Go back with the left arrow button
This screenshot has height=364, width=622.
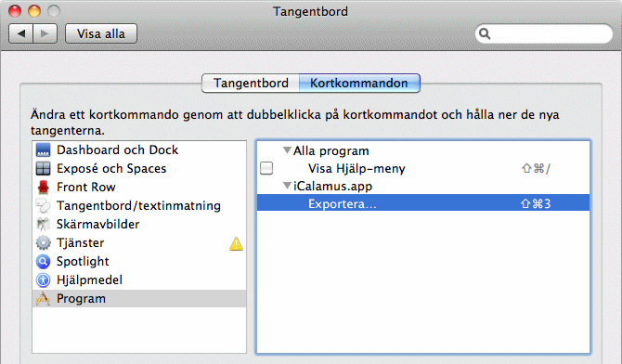click(21, 33)
